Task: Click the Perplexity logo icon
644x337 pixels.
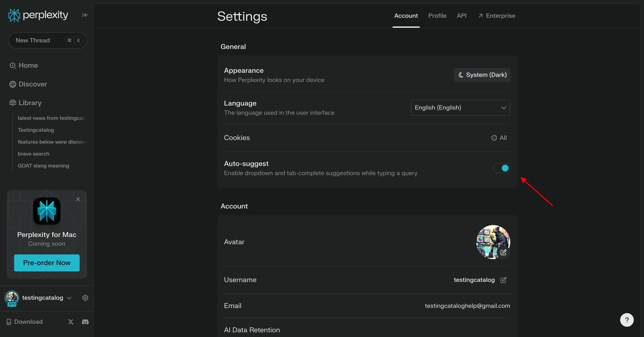Action: pyautogui.click(x=14, y=15)
